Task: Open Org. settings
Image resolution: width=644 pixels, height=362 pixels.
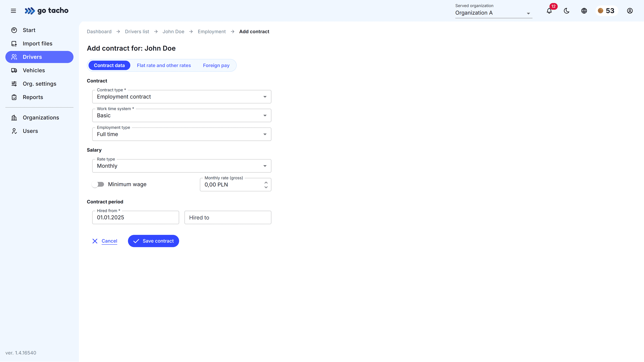Action: pos(39,84)
